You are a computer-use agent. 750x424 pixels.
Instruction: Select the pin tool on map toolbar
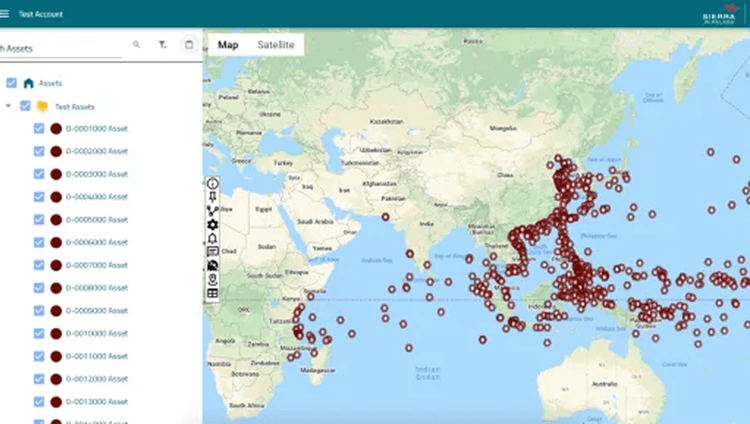coord(212,197)
